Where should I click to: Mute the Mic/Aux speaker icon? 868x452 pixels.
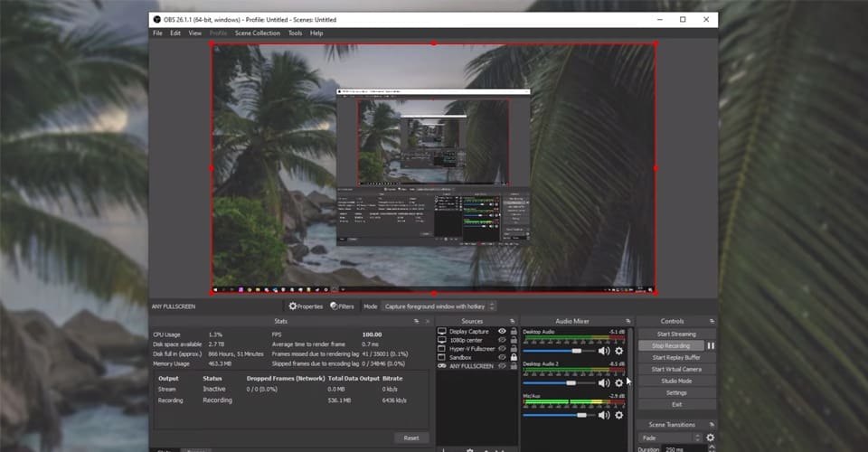pos(603,415)
